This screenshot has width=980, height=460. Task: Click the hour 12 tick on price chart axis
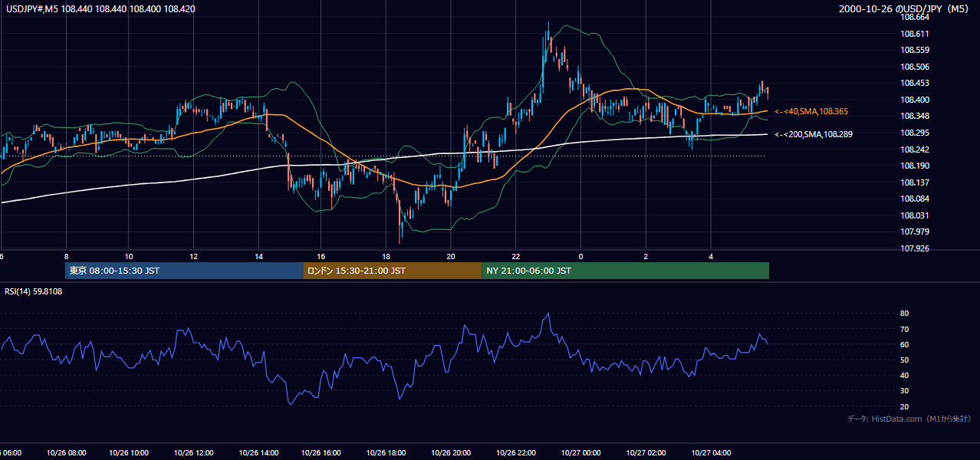click(193, 257)
